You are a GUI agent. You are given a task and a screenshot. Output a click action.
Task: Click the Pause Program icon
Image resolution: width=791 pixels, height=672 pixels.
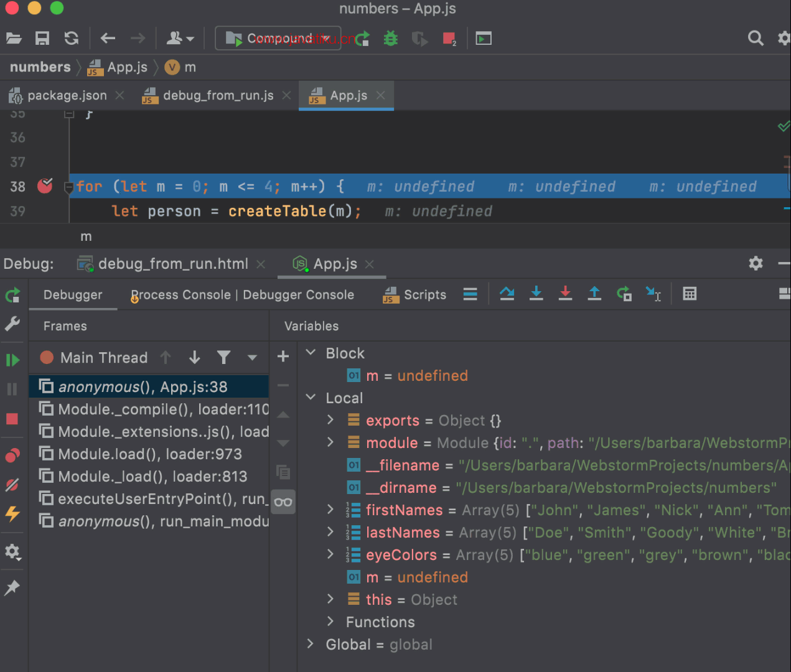(x=12, y=390)
